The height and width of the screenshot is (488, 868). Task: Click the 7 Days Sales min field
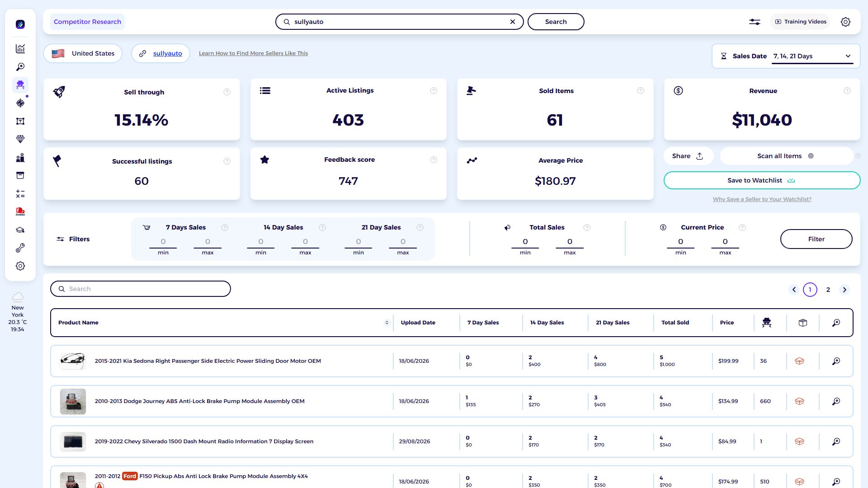pyautogui.click(x=163, y=242)
